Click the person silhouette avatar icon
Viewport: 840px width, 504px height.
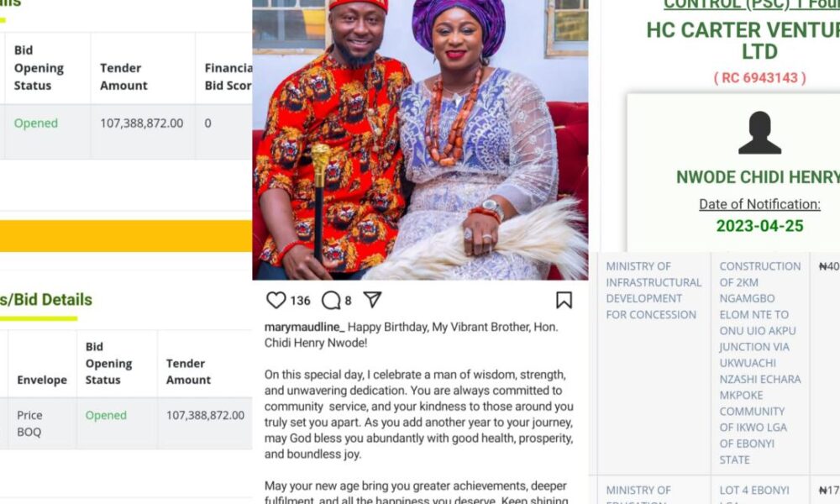pyautogui.click(x=759, y=134)
